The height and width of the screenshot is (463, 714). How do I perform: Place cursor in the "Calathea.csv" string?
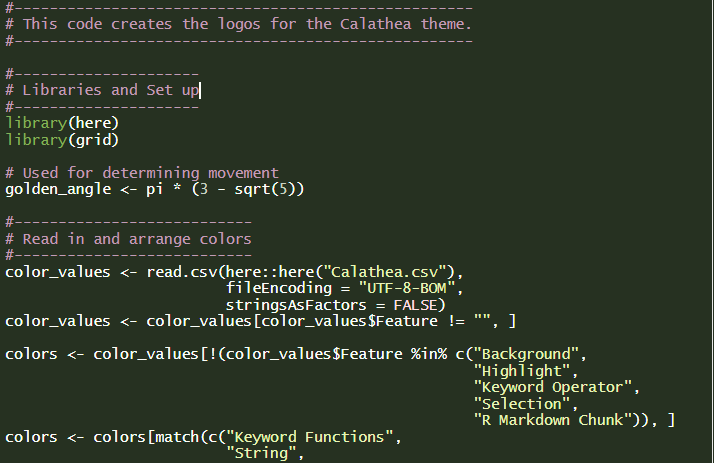[x=386, y=272]
